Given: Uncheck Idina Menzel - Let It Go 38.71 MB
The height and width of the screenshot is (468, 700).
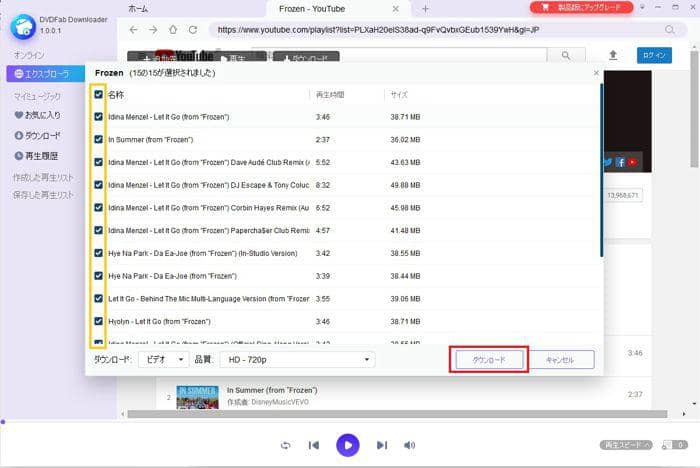Looking at the screenshot, I should click(99, 117).
